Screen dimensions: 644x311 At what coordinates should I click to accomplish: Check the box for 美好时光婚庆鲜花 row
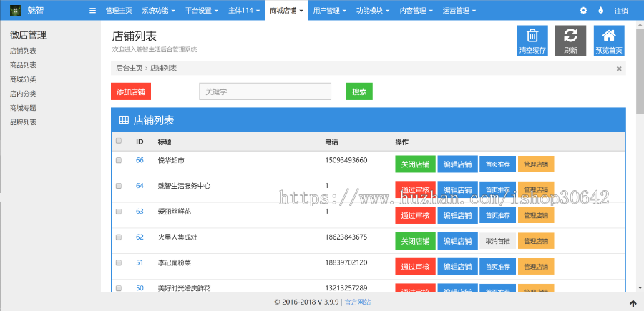(x=119, y=288)
